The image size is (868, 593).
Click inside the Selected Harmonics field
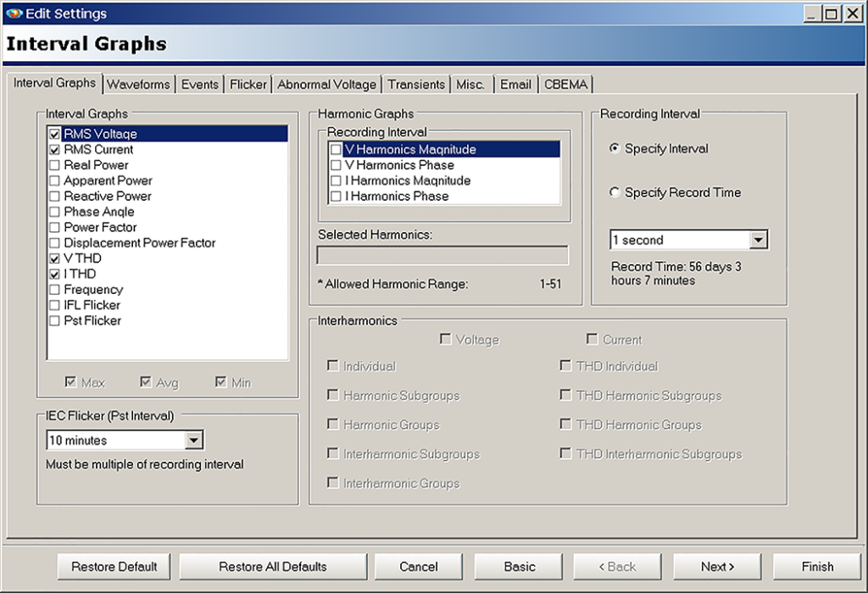point(442,254)
